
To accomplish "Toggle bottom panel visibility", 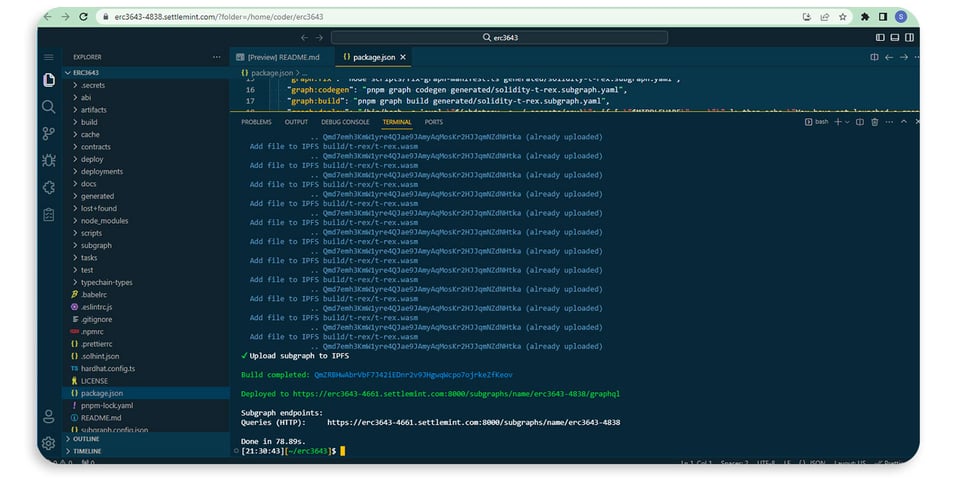I will click(x=894, y=38).
